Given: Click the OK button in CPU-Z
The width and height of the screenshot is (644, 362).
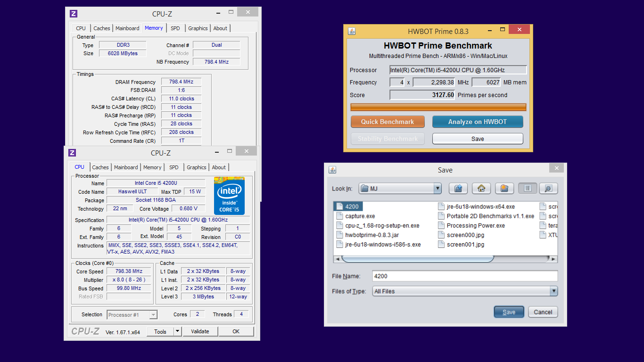Looking at the screenshot, I should (x=236, y=331).
